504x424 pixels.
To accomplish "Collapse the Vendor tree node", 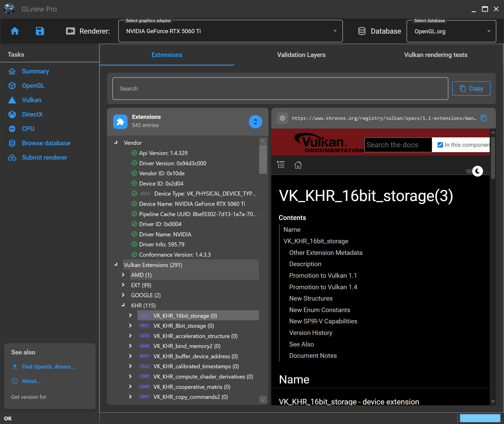I will [x=116, y=142].
